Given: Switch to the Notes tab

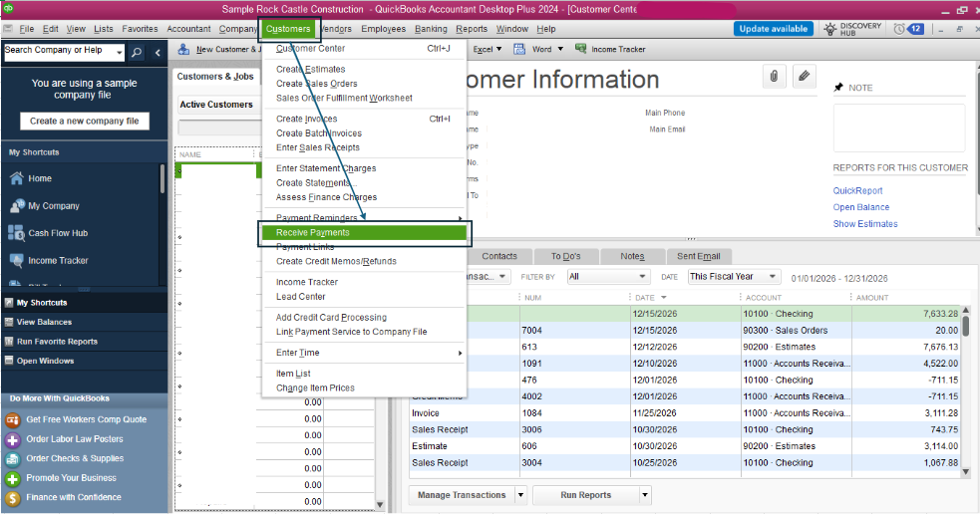Looking at the screenshot, I should [631, 256].
